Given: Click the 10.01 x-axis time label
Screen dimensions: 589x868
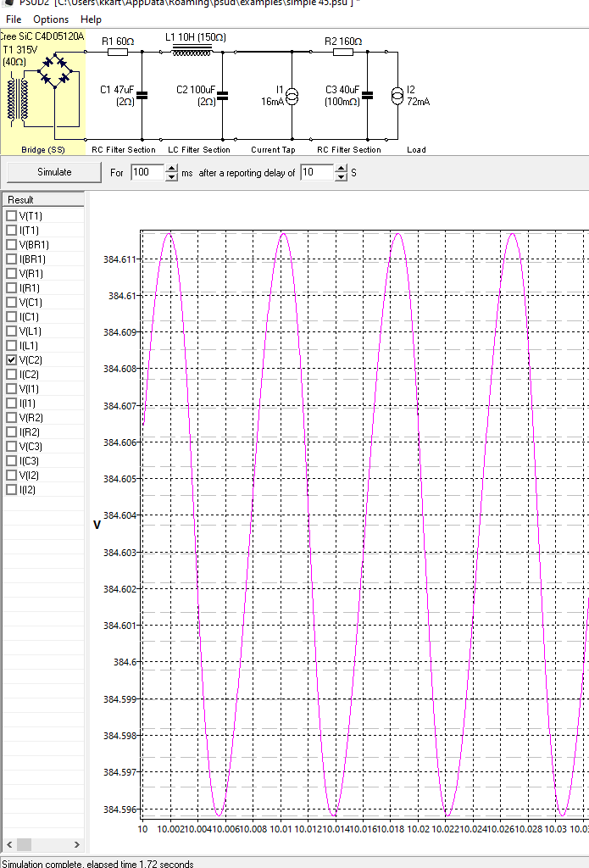Looking at the screenshot, I should [281, 829].
